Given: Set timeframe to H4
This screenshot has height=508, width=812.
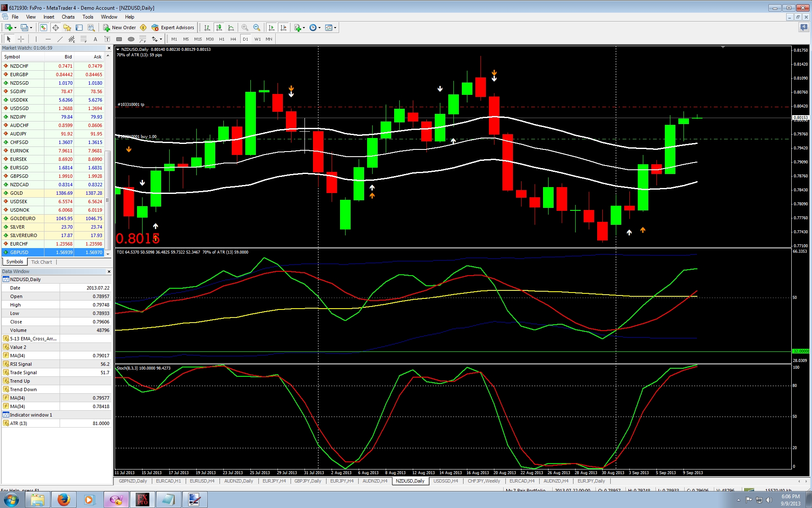Looking at the screenshot, I should click(x=233, y=39).
